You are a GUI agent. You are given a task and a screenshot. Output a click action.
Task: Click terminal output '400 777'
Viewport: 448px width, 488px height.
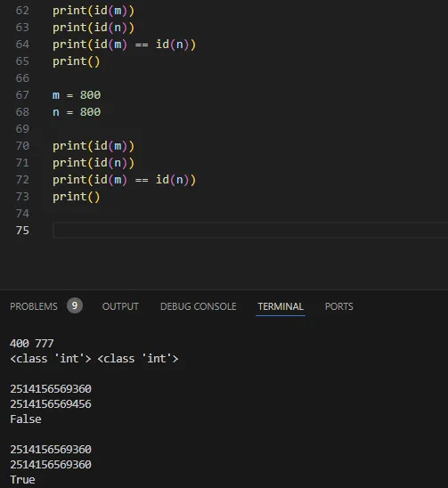[x=32, y=344]
